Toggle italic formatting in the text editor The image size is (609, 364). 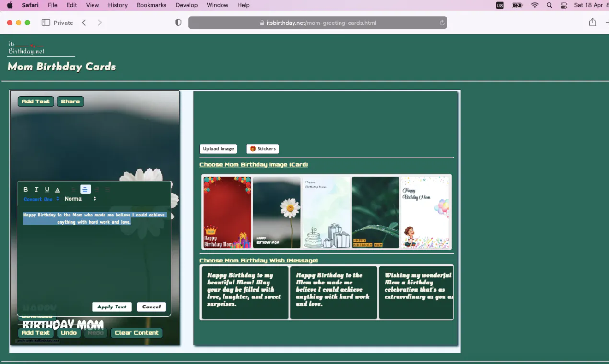(36, 190)
